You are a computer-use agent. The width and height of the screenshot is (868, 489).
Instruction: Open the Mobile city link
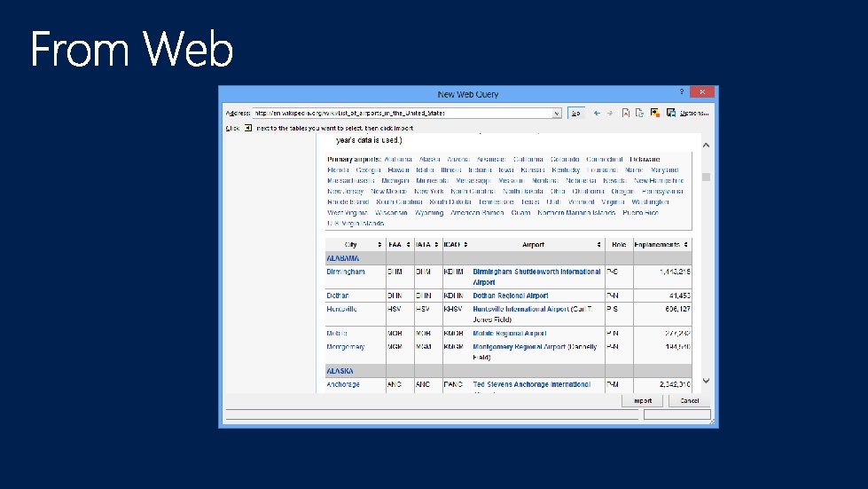tap(337, 334)
